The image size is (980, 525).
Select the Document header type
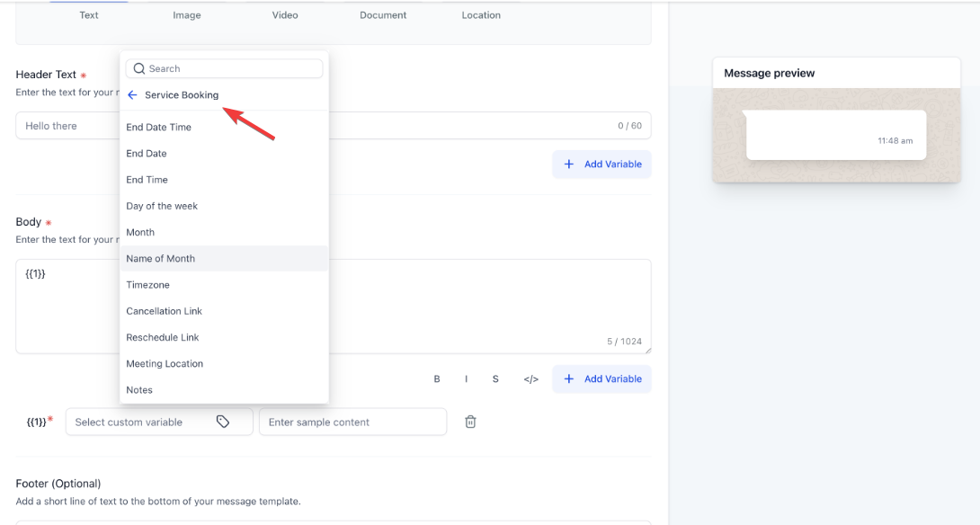click(x=383, y=15)
